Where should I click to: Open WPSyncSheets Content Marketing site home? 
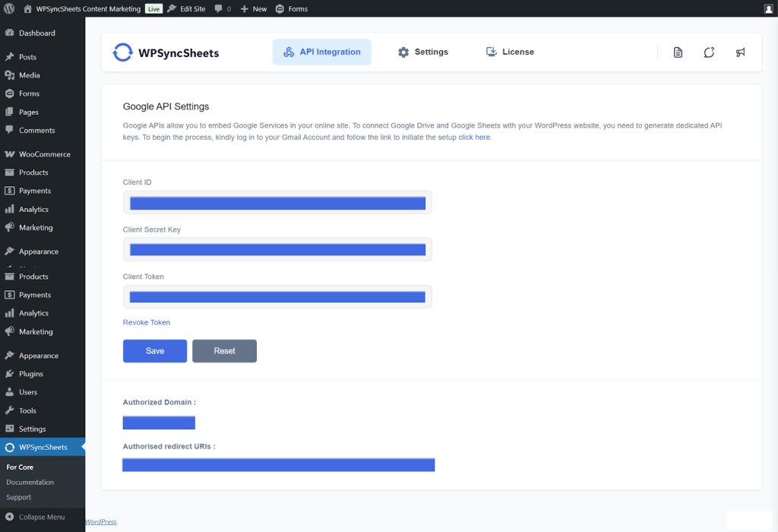point(82,8)
